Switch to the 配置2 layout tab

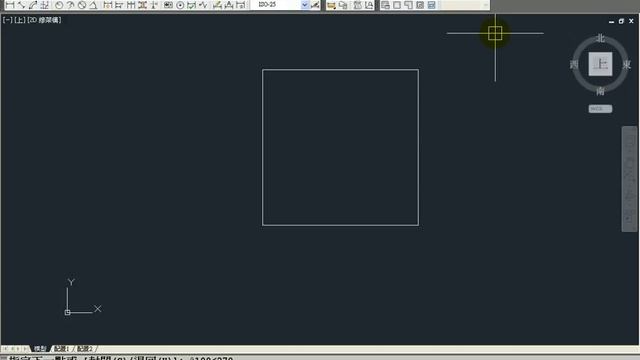point(84,349)
